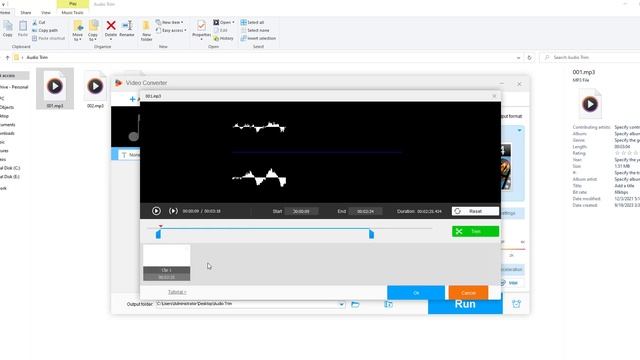Screen dimensions: 640x360
Task: Click the red playhead marker on timeline
Action: click(161, 226)
